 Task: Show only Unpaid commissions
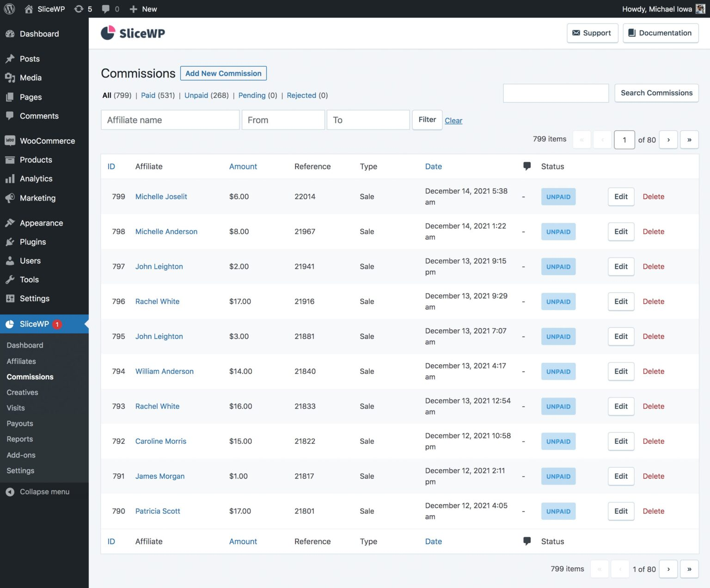coord(196,95)
